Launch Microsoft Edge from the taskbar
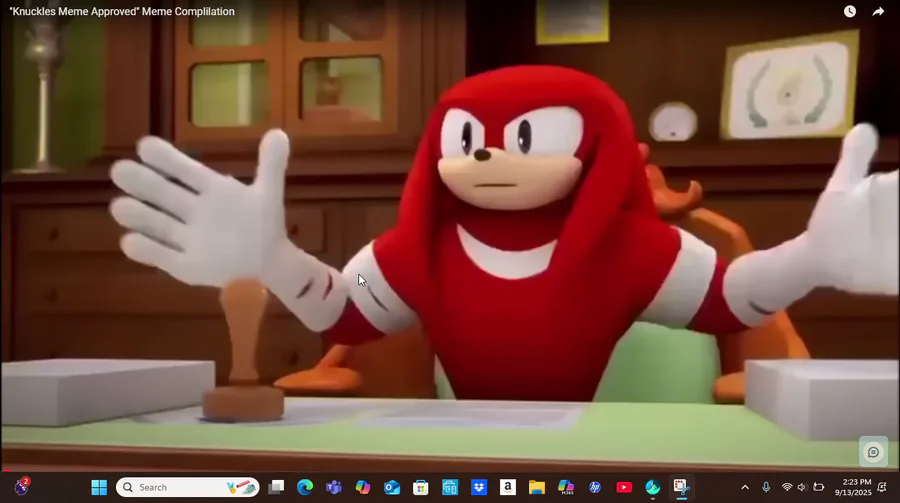The image size is (900, 503). [x=305, y=487]
